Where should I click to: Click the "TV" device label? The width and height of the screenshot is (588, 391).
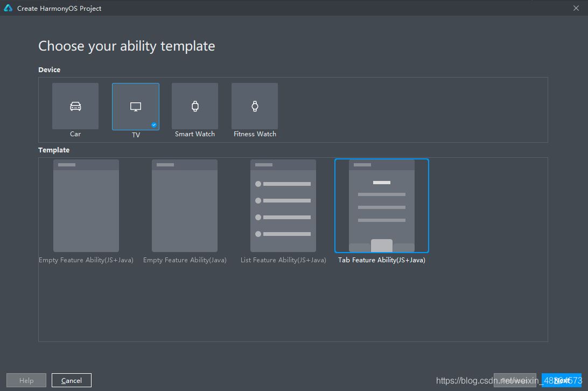tap(136, 135)
